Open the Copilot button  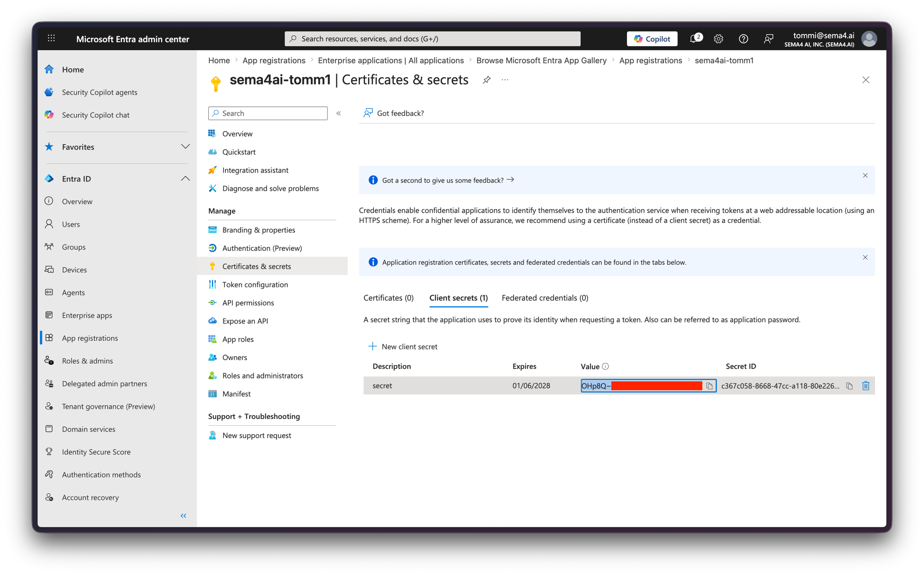pos(652,39)
